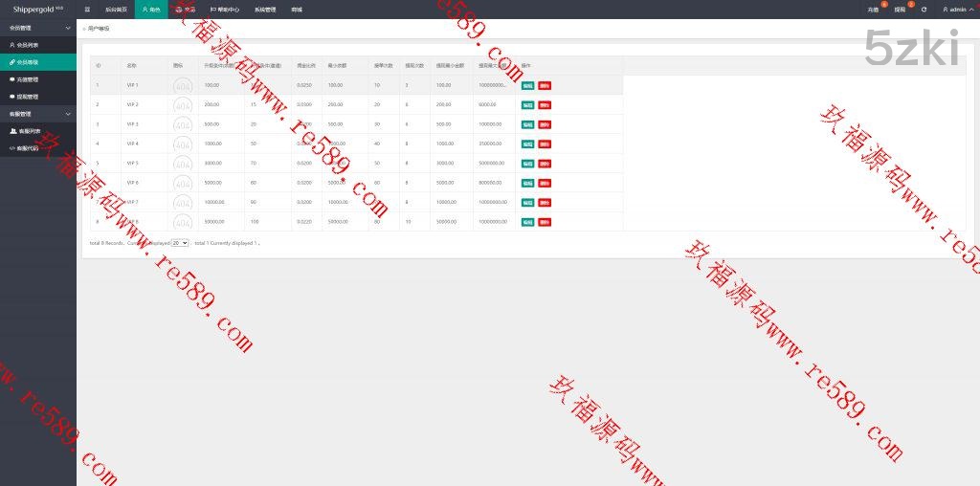
Task: Collapse the 客服管理 sidebar group
Action: point(38,114)
